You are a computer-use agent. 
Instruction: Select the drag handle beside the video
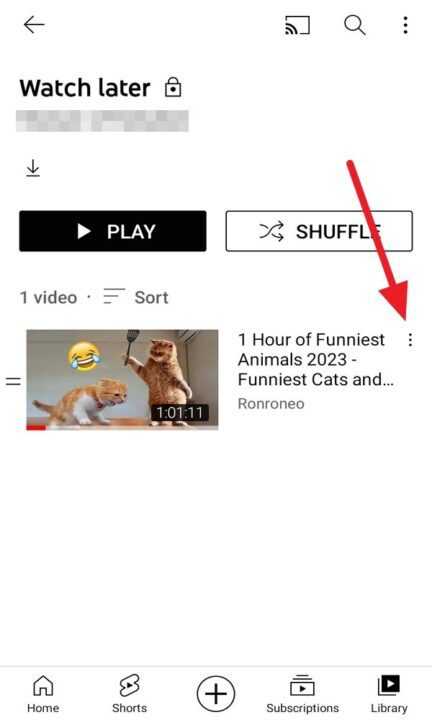click(x=13, y=381)
